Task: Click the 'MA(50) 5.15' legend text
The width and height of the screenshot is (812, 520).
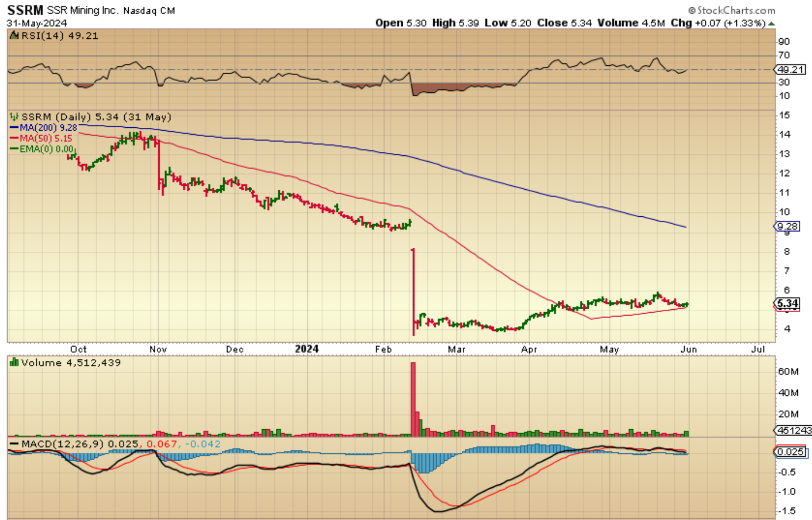Action: 46,138
